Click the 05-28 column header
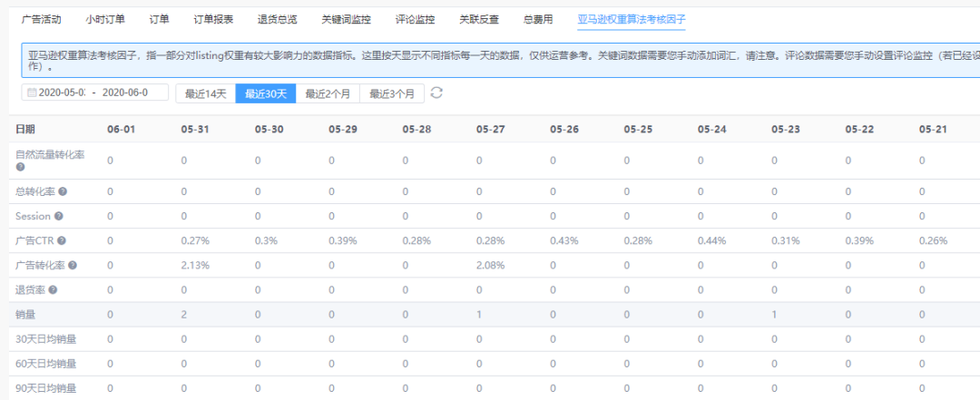980x400 pixels. point(416,130)
